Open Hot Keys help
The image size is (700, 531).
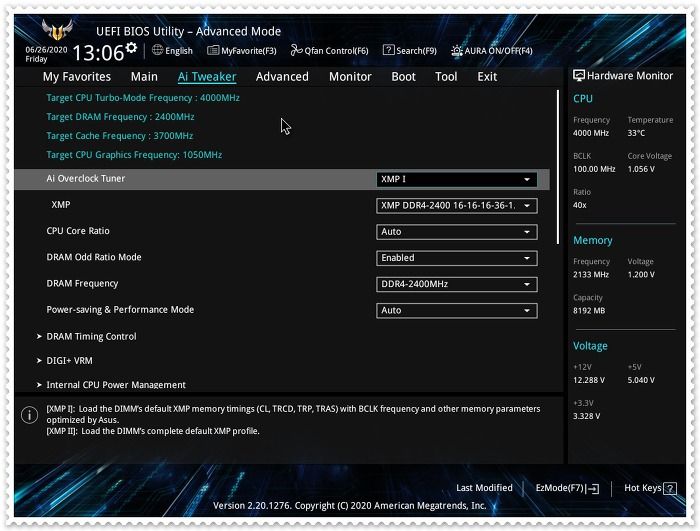click(x=650, y=488)
